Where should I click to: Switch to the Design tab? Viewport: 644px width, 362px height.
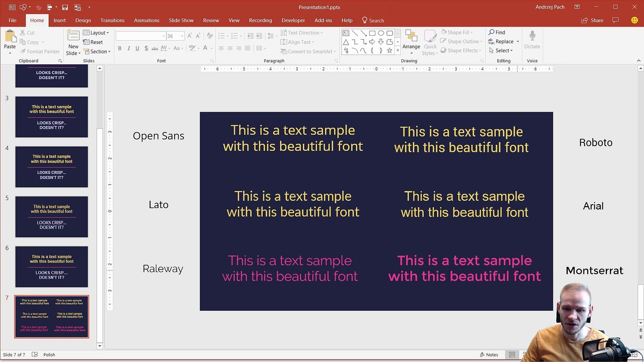click(83, 20)
